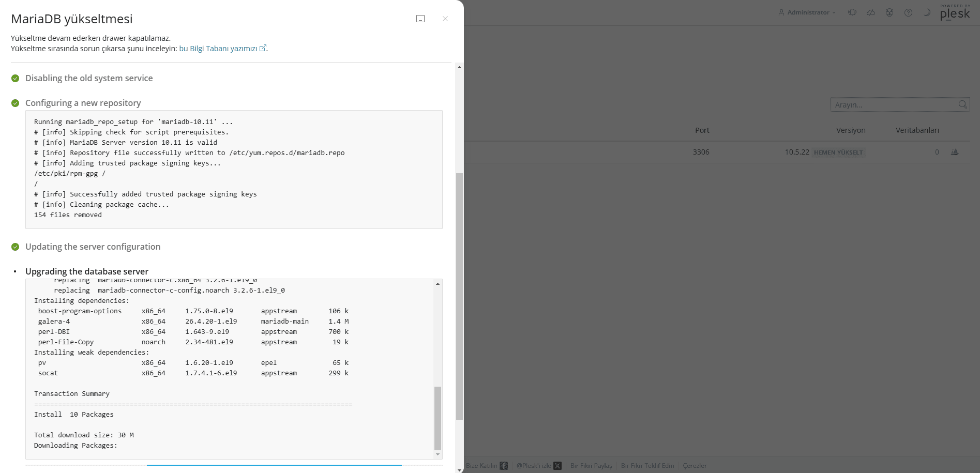Click the search magnifier icon

tap(962, 104)
